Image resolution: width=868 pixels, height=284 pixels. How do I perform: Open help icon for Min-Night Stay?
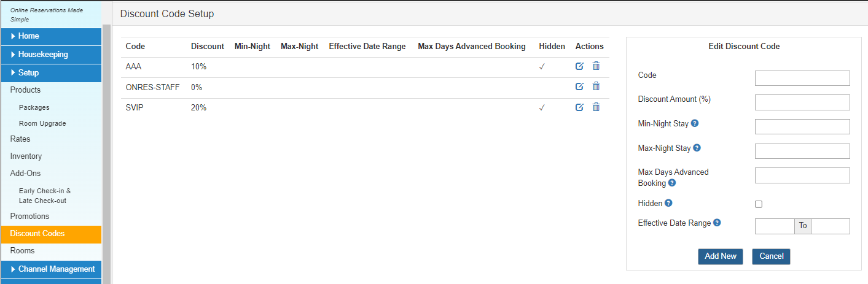[695, 123]
